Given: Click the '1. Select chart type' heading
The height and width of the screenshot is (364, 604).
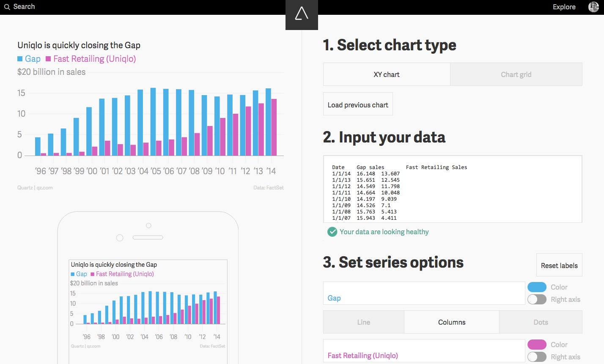Looking at the screenshot, I should coord(390,45).
